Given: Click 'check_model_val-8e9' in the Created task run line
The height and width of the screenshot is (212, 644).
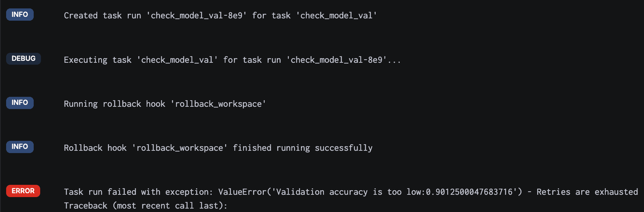Looking at the screenshot, I should pos(196,16).
